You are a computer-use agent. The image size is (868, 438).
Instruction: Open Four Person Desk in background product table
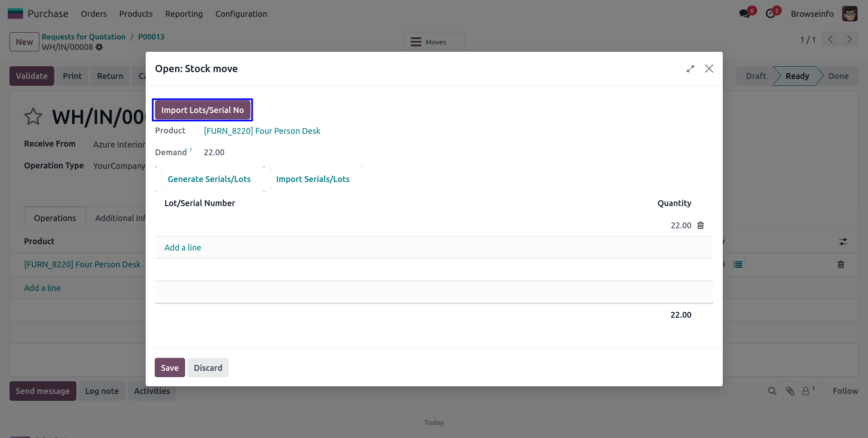pos(83,264)
